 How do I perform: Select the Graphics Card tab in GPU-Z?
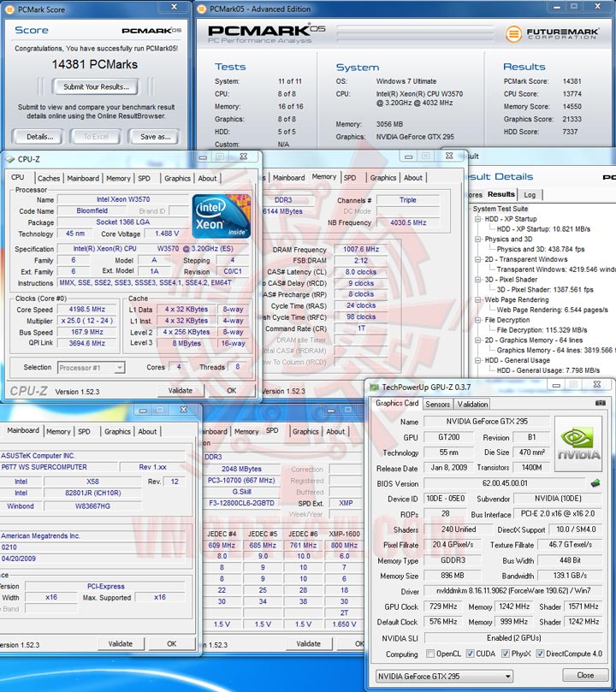point(397,404)
